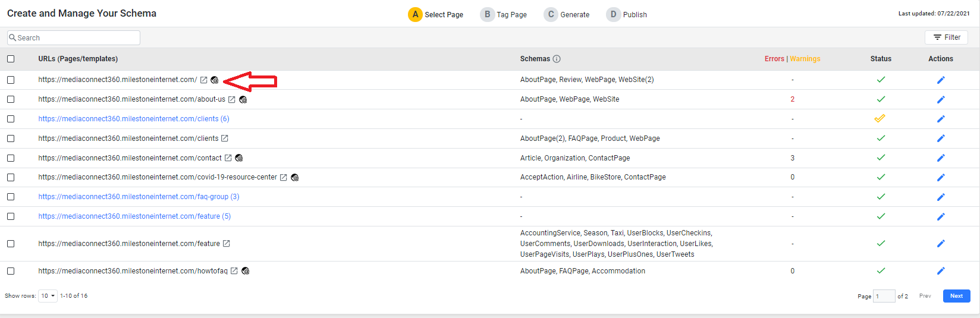Click 'AcceptAction, Airline, BikeStore, ContactPage' schemas cell
Viewport: 980px width, 318px height.
pyautogui.click(x=593, y=177)
